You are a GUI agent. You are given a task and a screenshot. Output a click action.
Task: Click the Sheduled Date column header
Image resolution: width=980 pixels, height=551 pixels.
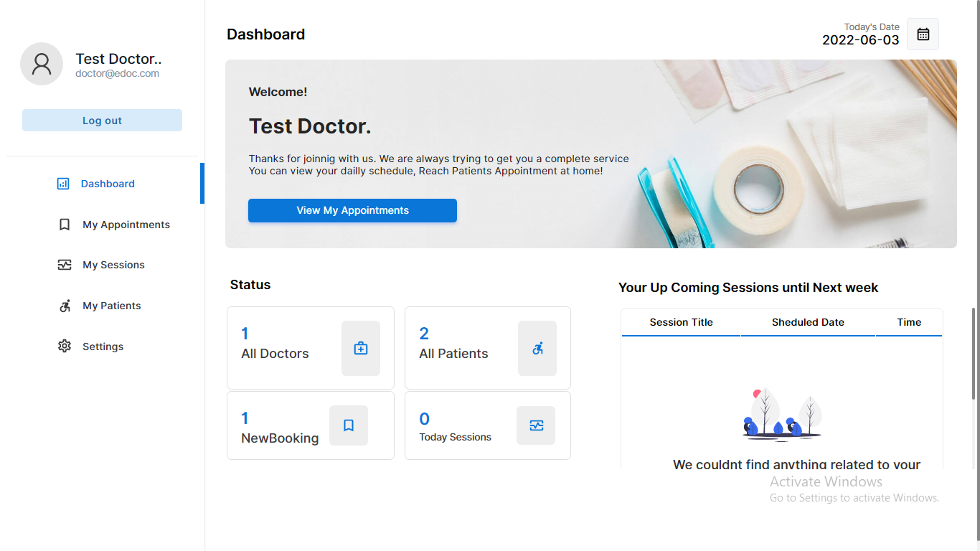coord(807,322)
